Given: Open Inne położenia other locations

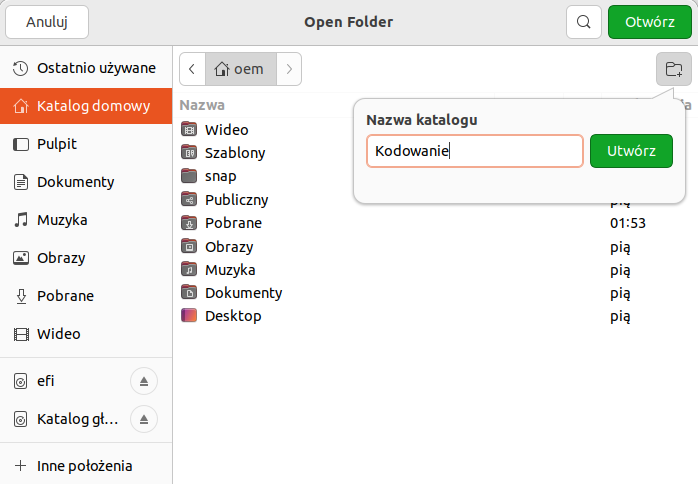Looking at the screenshot, I should (86, 466).
